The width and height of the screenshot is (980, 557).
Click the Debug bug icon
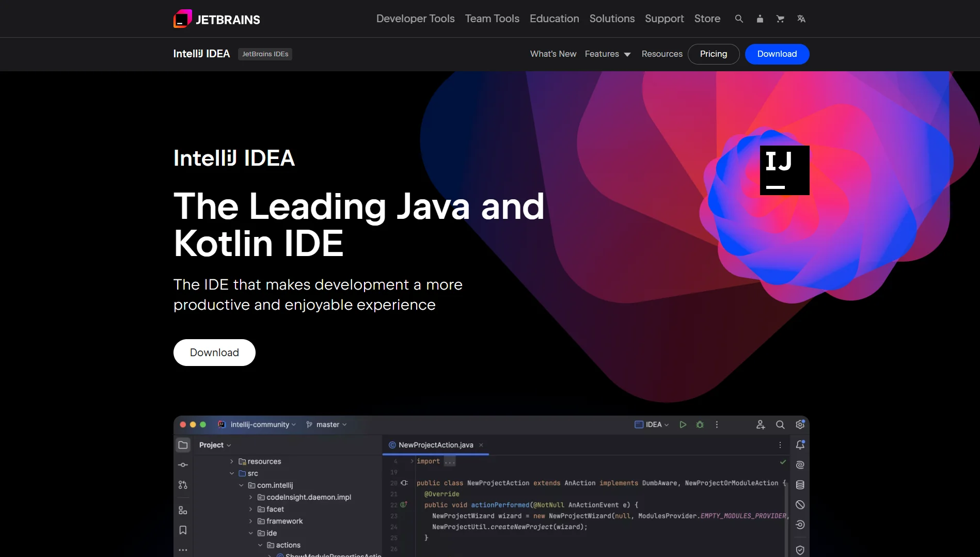pos(700,424)
